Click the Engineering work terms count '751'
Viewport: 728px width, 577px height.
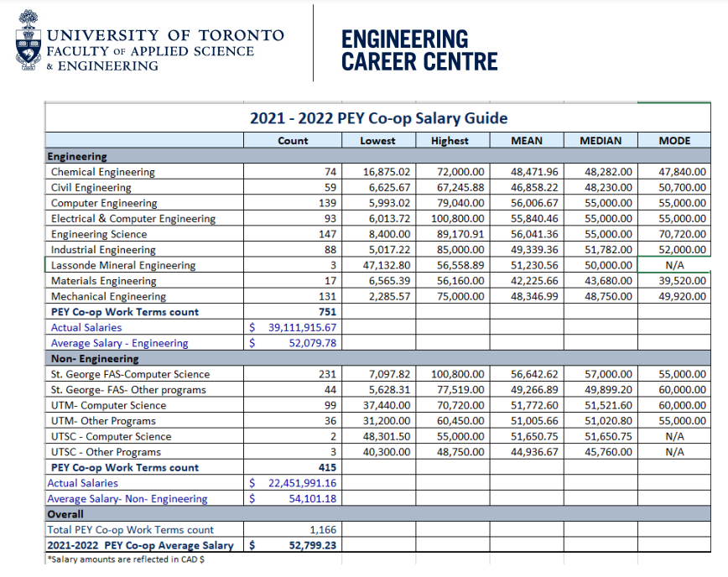coord(327,312)
